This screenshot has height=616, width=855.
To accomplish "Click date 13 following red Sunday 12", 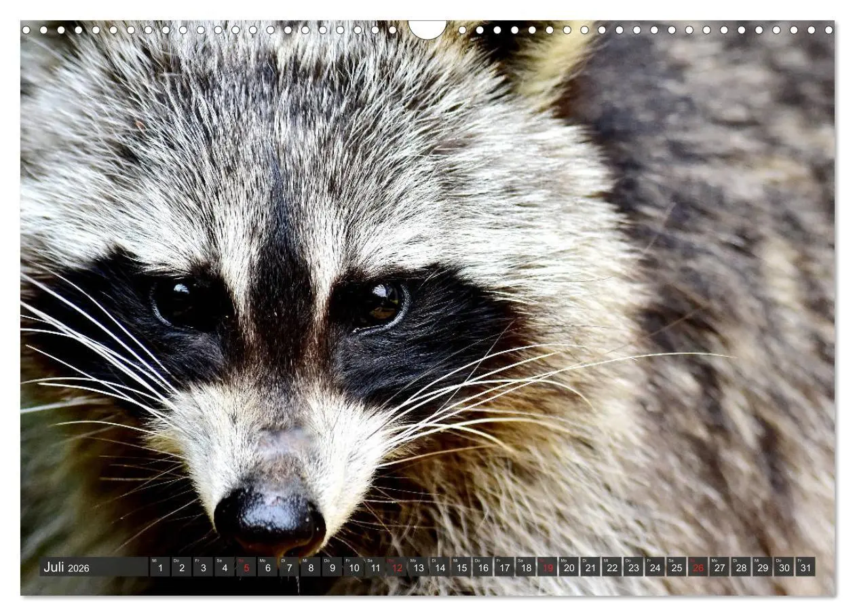I will [418, 569].
